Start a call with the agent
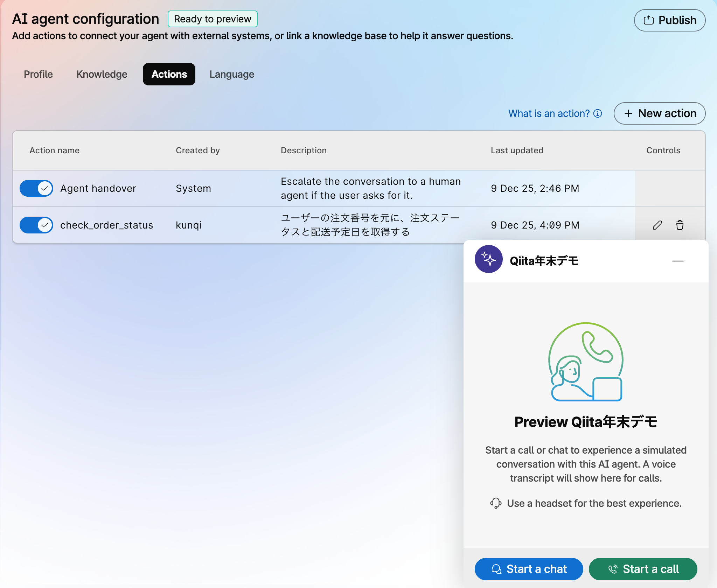The height and width of the screenshot is (588, 717). 643,569
